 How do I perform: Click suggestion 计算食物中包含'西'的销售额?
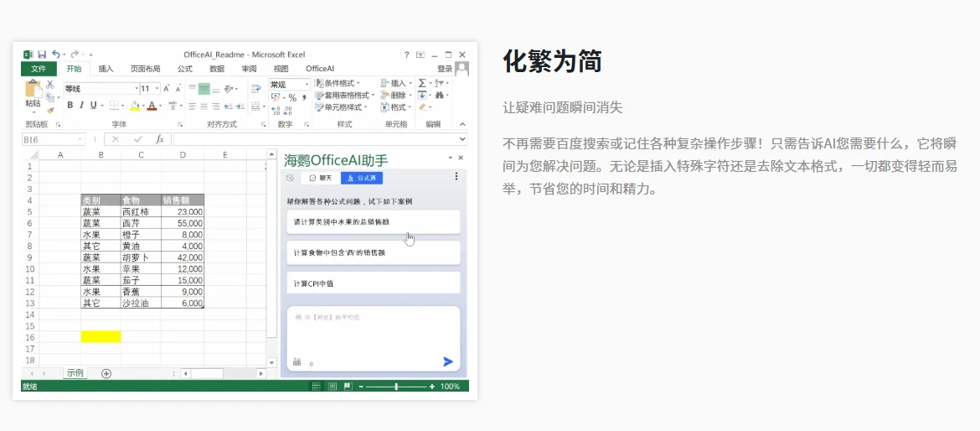click(x=373, y=252)
